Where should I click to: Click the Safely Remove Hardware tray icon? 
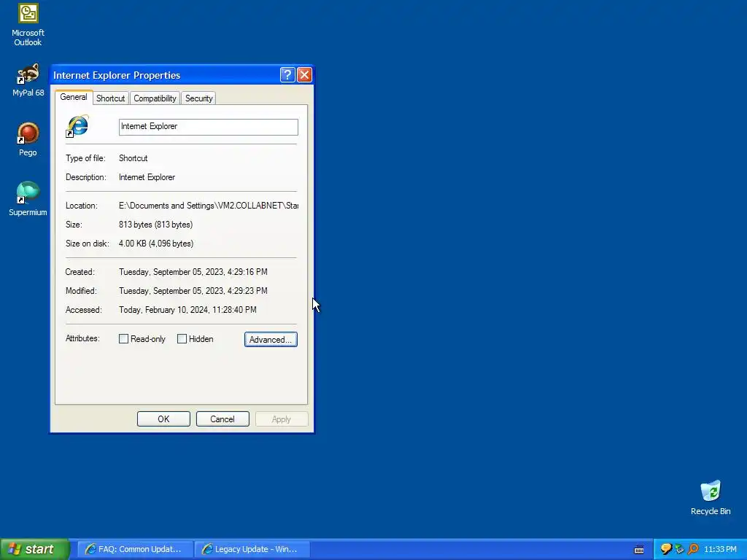(x=679, y=549)
